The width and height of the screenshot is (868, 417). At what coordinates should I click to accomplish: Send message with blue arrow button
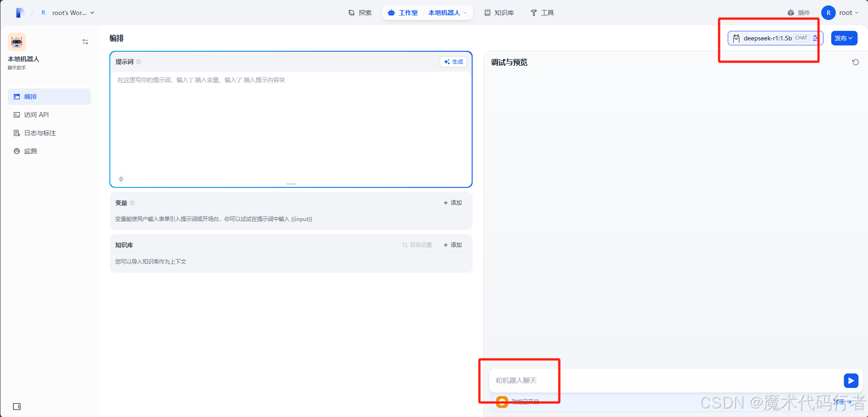(x=851, y=381)
